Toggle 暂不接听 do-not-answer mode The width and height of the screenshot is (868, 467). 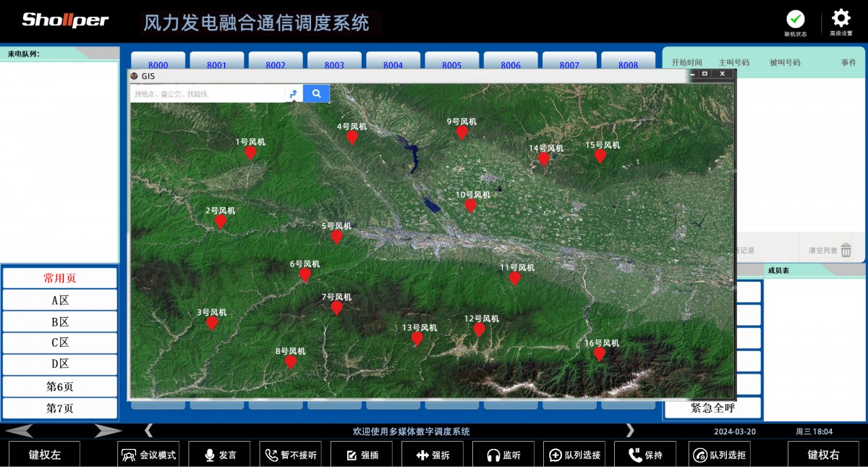[291, 455]
